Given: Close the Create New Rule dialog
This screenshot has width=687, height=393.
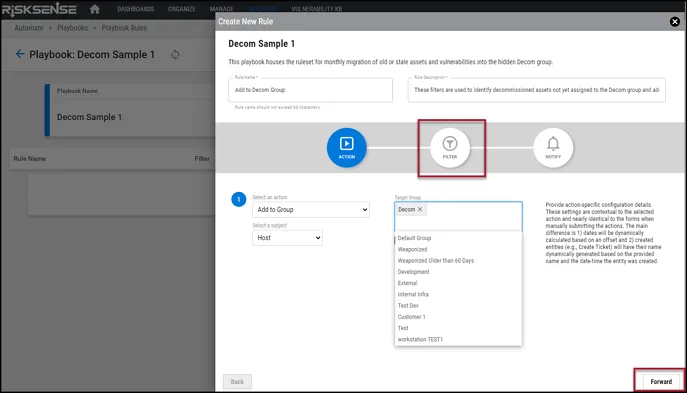Looking at the screenshot, I should [x=675, y=21].
